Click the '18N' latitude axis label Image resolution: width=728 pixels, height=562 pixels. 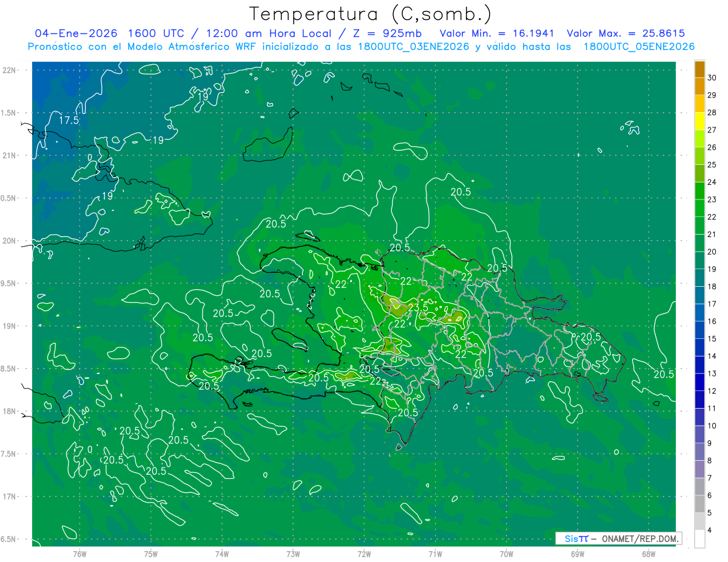[x=9, y=412]
